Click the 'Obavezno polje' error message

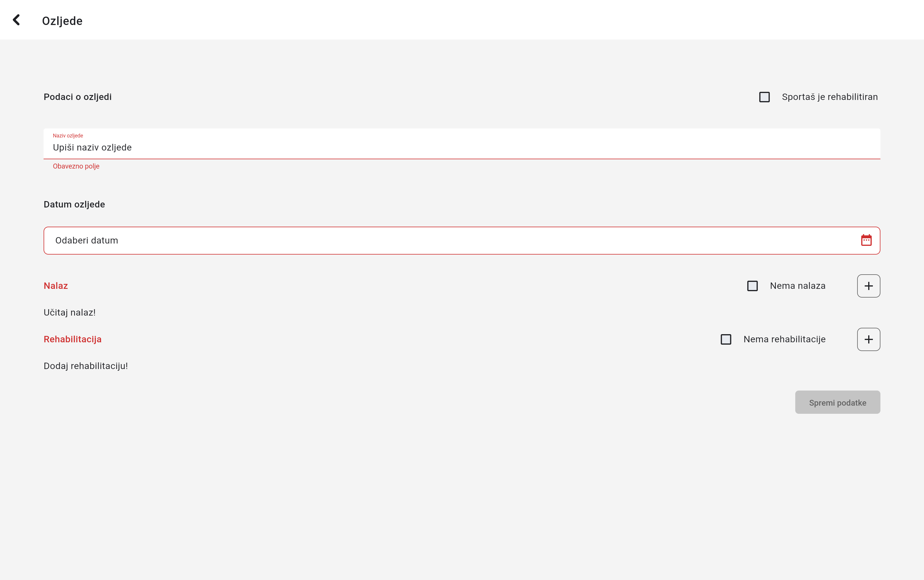(76, 166)
